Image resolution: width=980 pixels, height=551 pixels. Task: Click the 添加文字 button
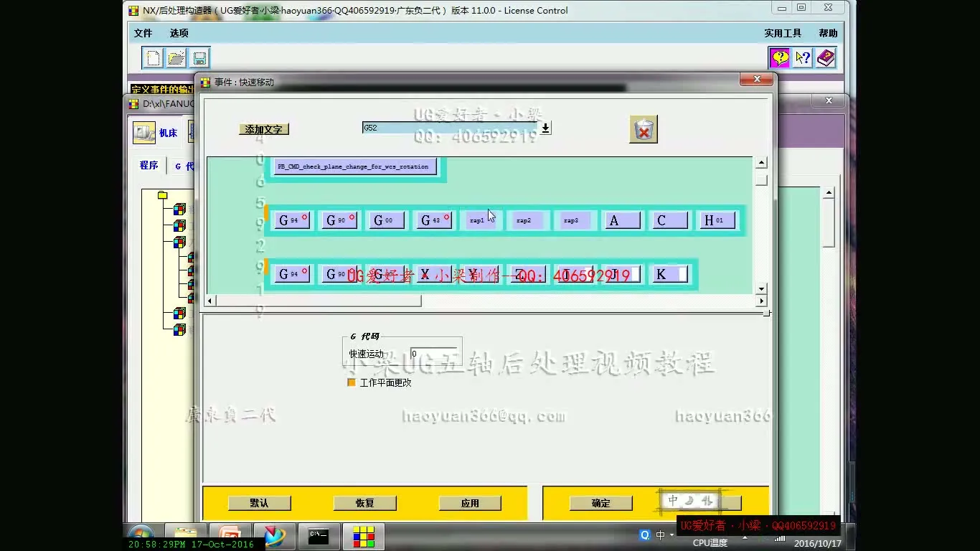263,129
